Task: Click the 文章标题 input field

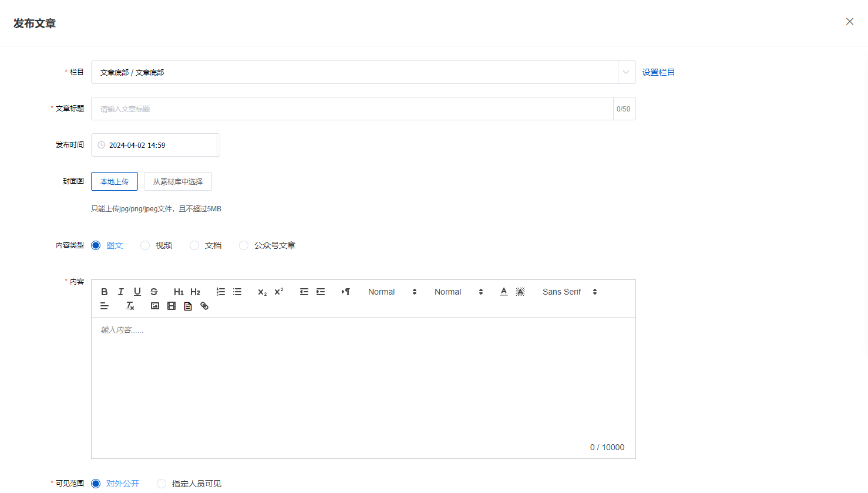Action: (352, 109)
